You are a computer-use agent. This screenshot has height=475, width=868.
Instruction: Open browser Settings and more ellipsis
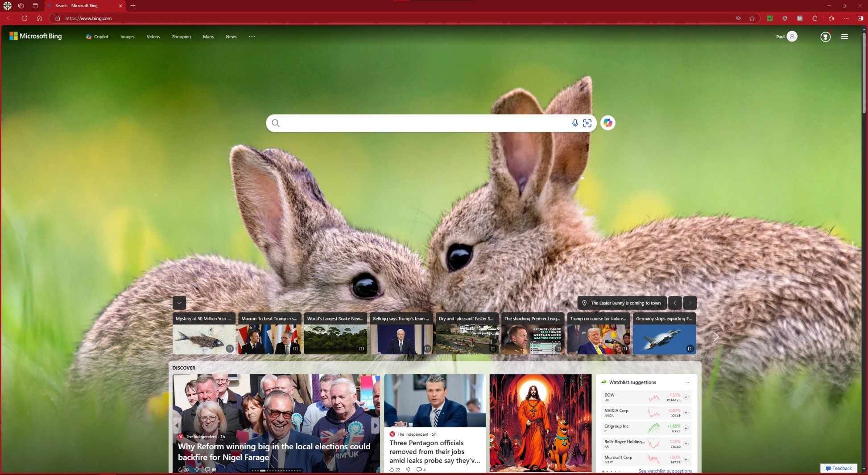point(846,18)
